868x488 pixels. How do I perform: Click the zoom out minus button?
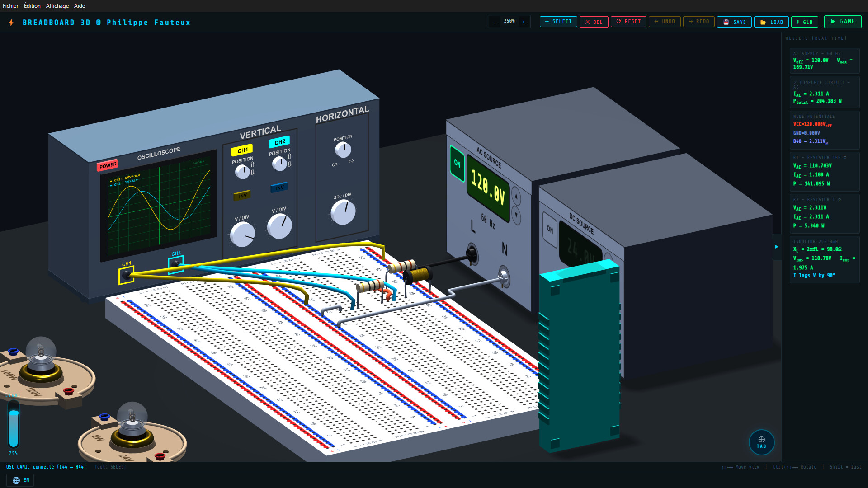tap(495, 22)
